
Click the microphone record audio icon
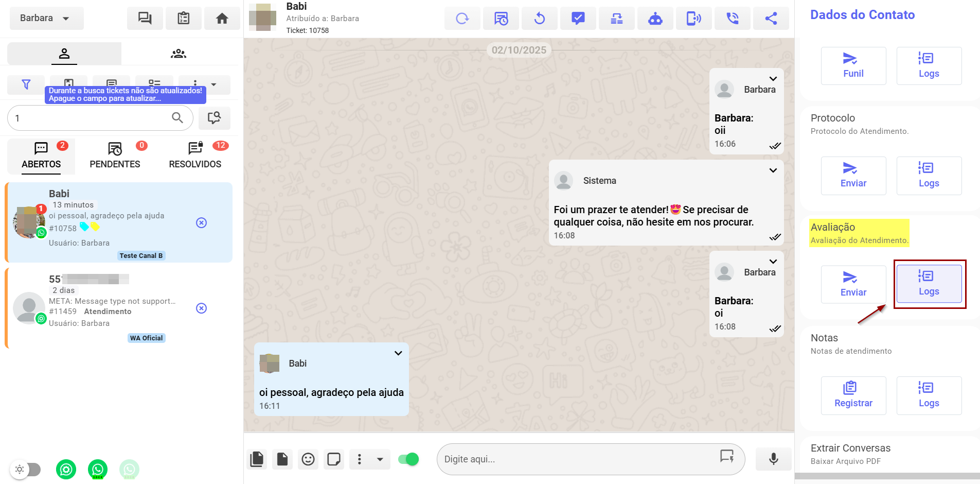773,459
